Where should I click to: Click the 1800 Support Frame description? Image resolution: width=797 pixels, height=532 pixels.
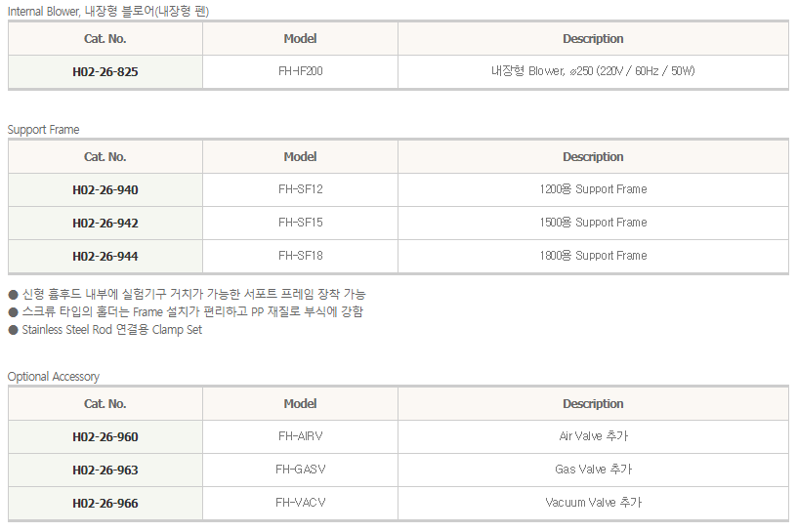(x=593, y=256)
